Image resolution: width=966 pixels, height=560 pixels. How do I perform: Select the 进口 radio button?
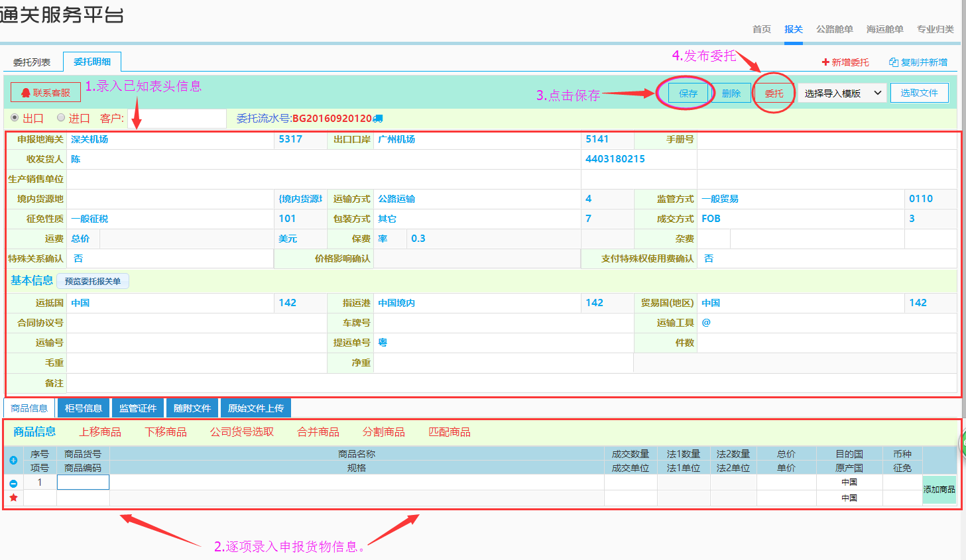(x=61, y=118)
